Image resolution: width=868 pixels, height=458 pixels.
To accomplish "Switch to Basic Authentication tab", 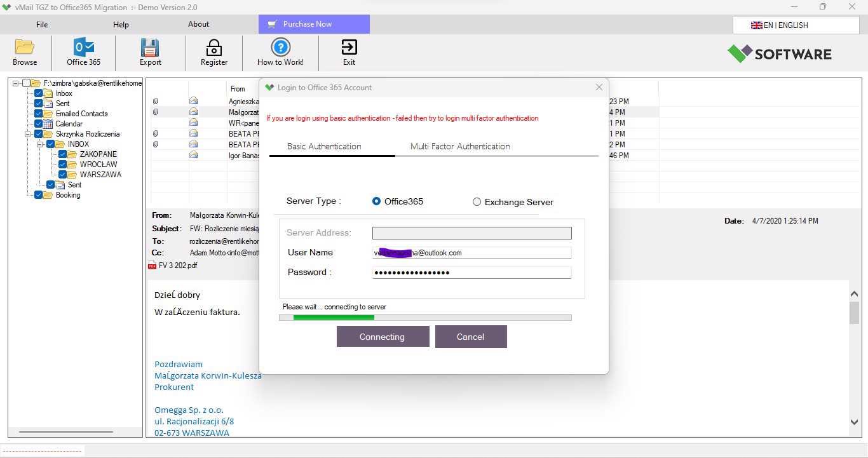I will point(324,146).
